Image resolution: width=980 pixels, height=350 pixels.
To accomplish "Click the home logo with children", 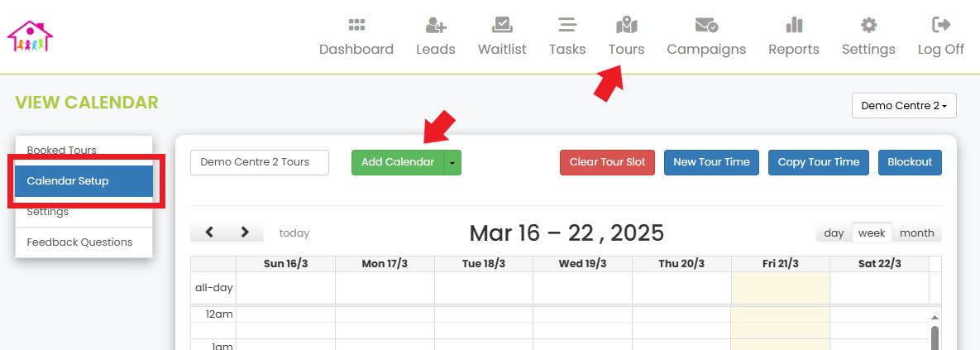I will tap(30, 36).
